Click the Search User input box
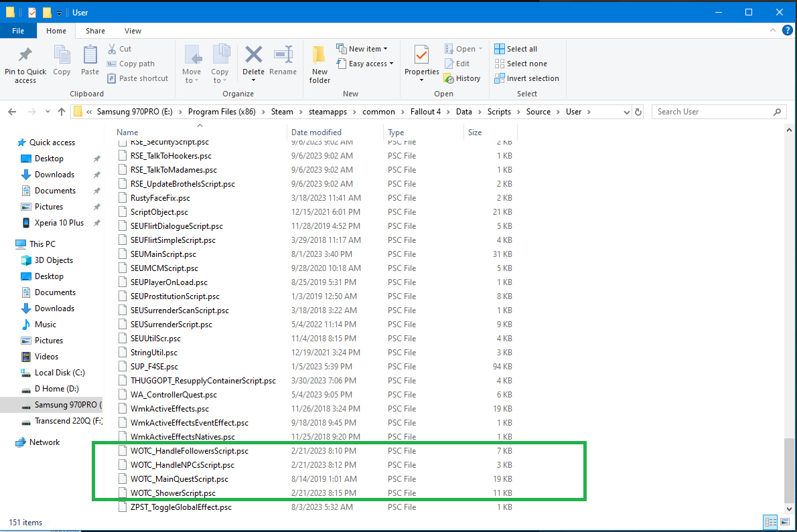This screenshot has height=532, width=797. [x=718, y=112]
